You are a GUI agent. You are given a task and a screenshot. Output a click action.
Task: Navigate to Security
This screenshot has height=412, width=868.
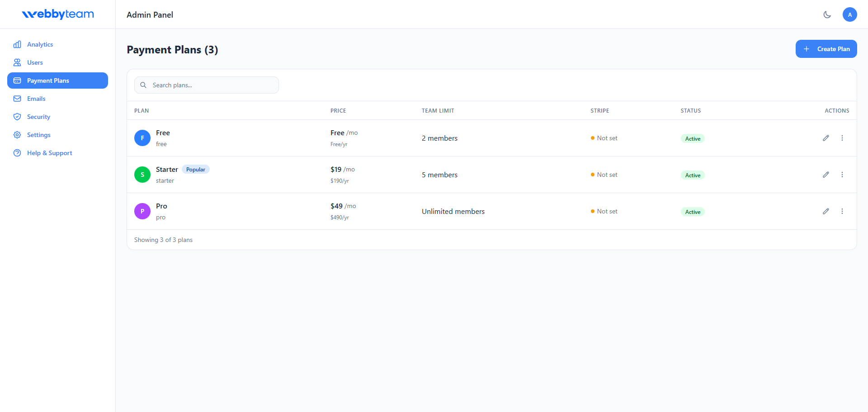click(x=57, y=117)
